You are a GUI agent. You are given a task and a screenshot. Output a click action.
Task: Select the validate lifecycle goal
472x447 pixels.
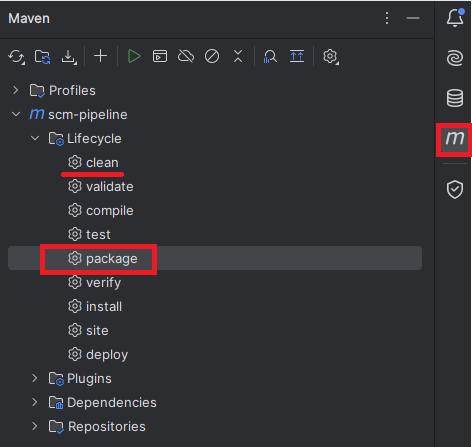coord(110,187)
